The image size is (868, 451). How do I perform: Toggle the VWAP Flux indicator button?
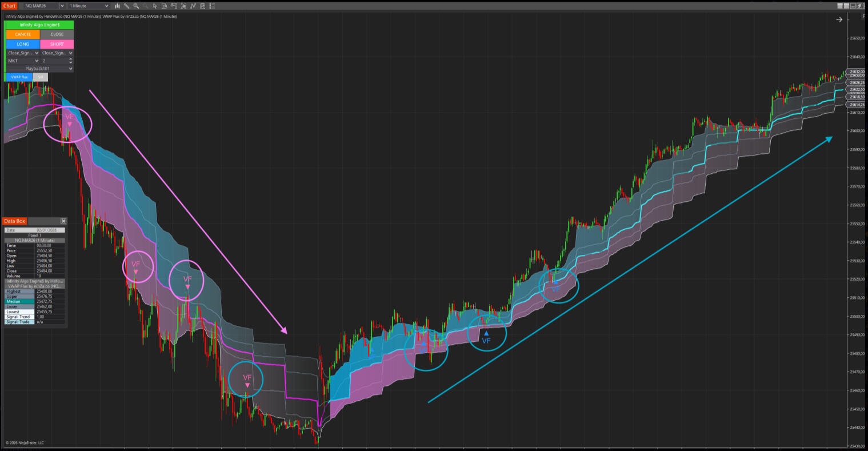click(19, 77)
